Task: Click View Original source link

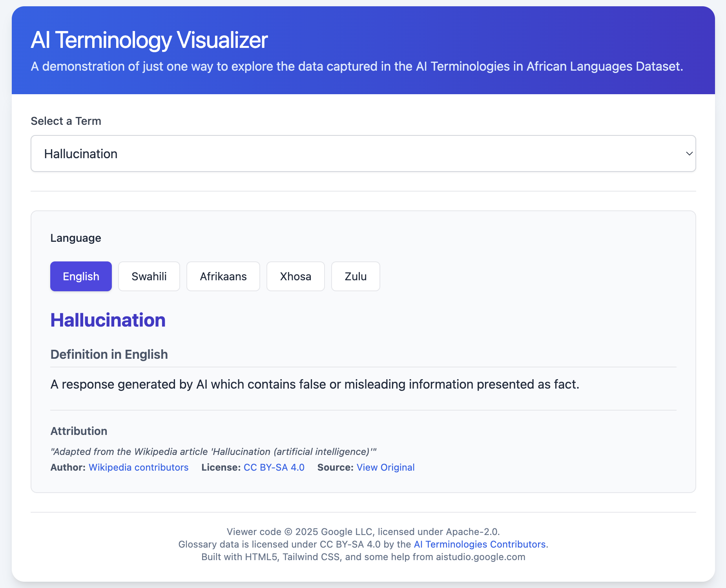Action: 385,467
